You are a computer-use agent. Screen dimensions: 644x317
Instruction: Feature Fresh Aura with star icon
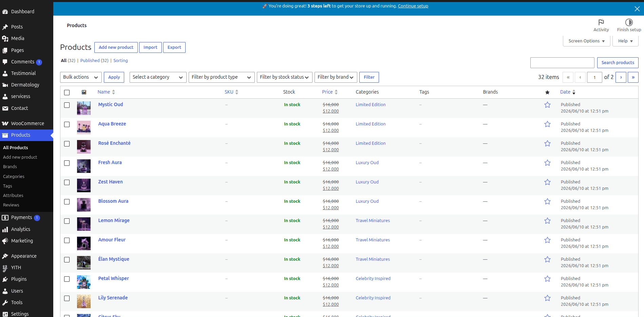[547, 163]
